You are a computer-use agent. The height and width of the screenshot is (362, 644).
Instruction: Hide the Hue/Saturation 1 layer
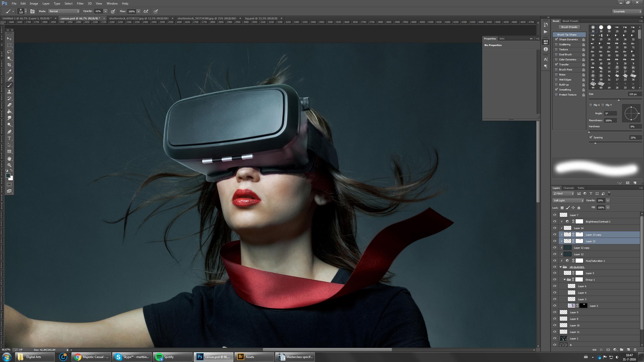(555, 261)
